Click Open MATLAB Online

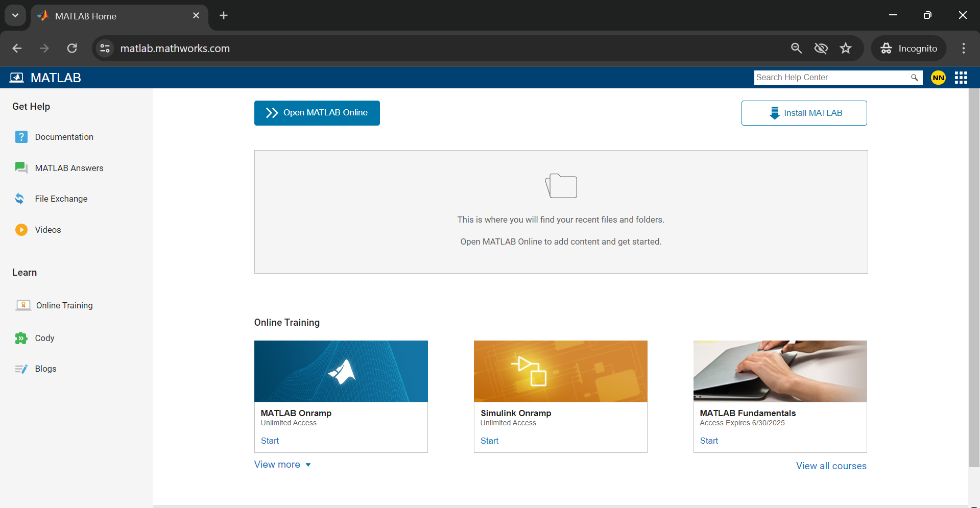(317, 113)
